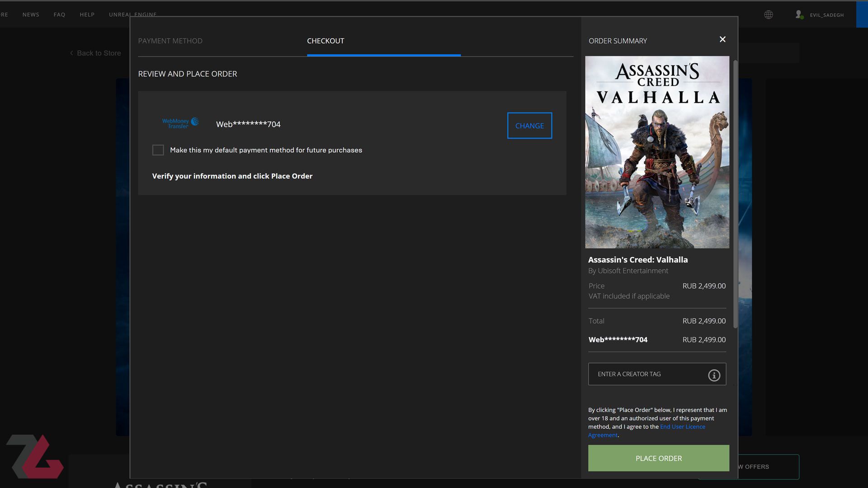The image size is (868, 488).
Task: Open the Help menu item
Action: click(x=87, y=15)
